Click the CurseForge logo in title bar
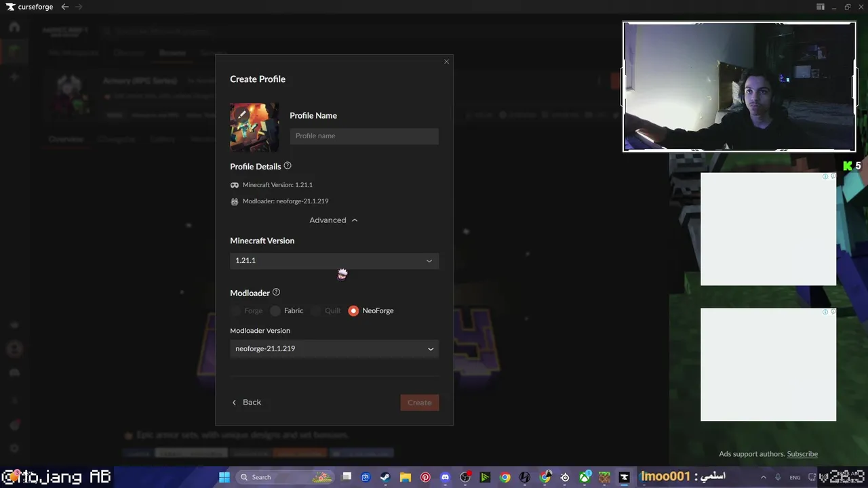The height and width of the screenshot is (488, 868). point(29,7)
